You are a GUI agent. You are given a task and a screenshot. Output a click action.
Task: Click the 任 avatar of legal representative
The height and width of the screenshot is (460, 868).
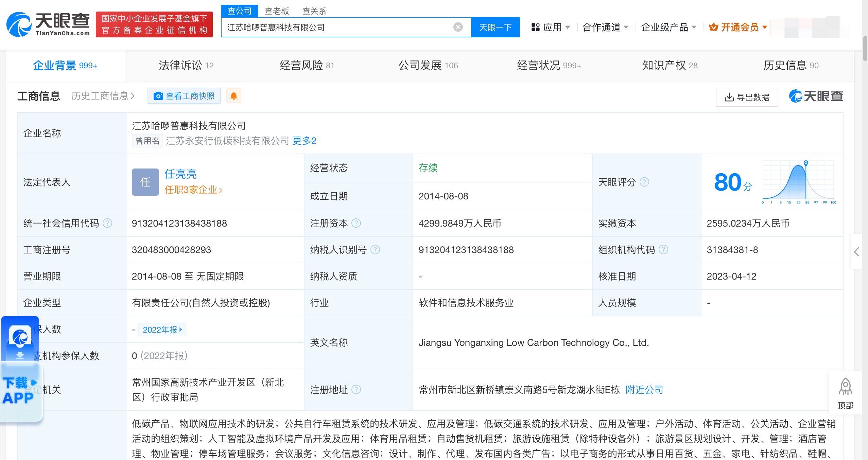pos(145,182)
